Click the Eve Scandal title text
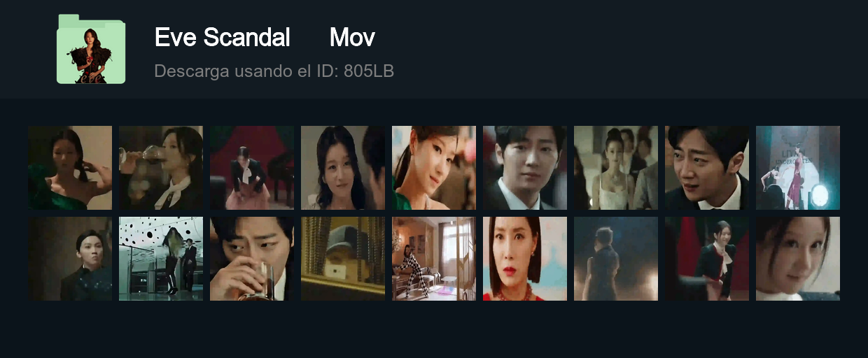This screenshot has width=868, height=358. [222, 38]
